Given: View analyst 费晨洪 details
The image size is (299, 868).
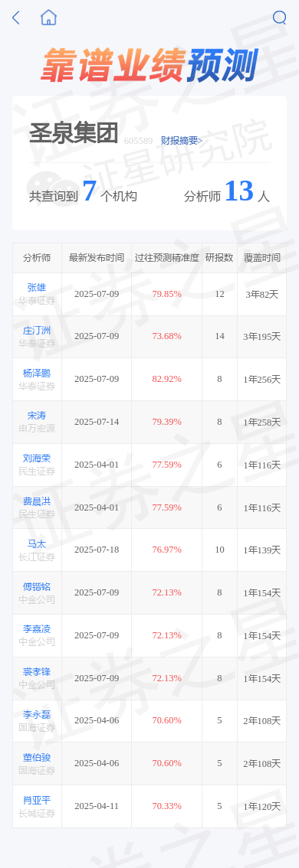Looking at the screenshot, I should [x=37, y=501].
